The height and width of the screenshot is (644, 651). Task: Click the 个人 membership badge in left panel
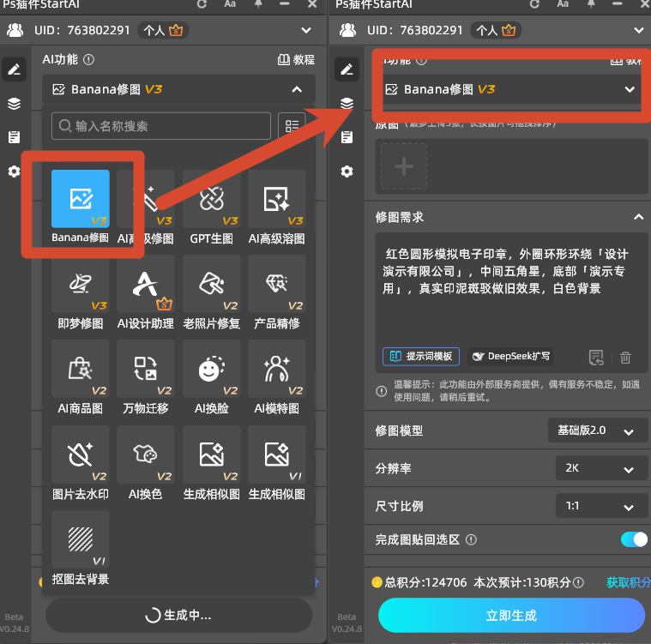coord(163,30)
